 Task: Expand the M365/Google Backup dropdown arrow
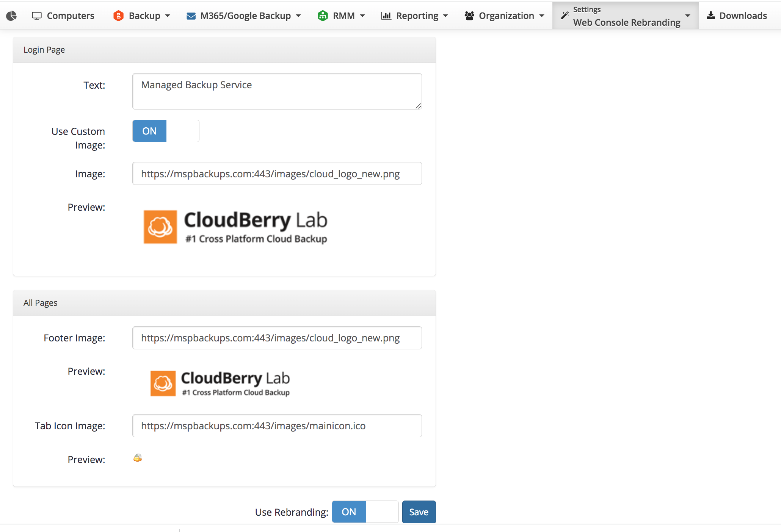(298, 16)
